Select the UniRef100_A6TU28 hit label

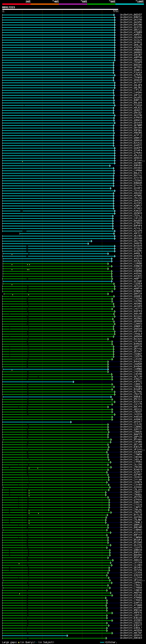131,286
